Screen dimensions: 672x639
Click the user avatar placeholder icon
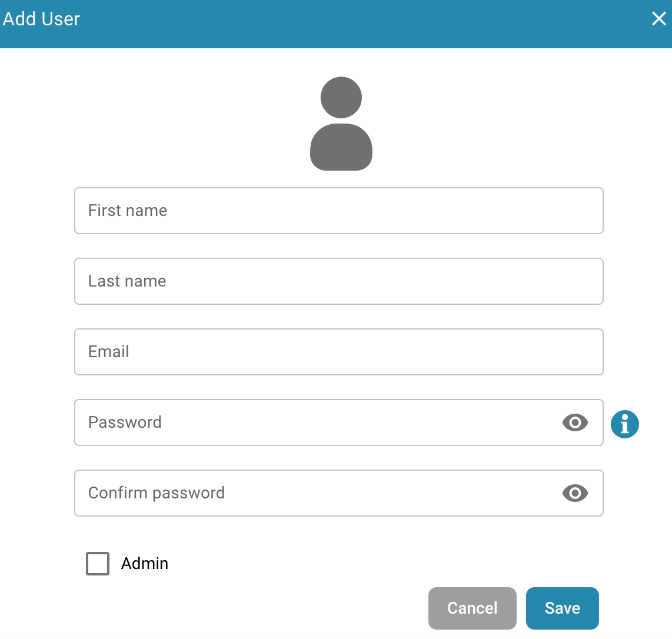click(x=341, y=124)
